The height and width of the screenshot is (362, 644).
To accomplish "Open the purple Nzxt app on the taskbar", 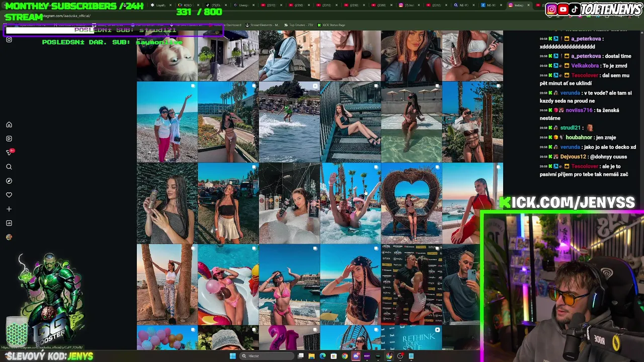I will click(367, 356).
